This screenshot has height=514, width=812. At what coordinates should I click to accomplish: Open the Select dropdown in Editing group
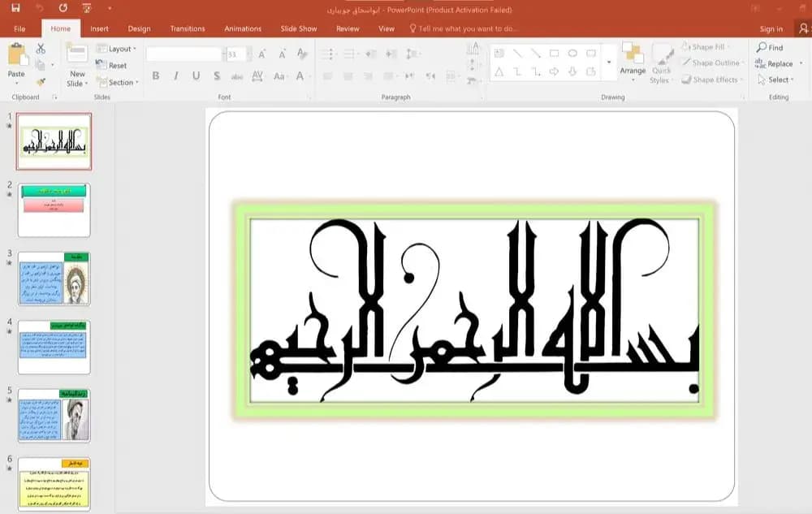(775, 80)
